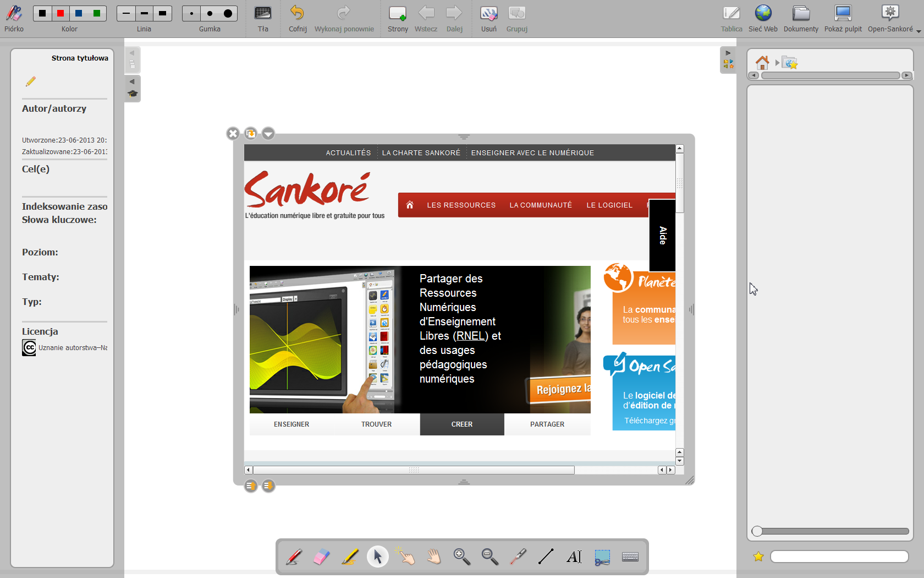Image resolution: width=924 pixels, height=578 pixels.
Task: Switch to Tablica board mode
Action: point(732,18)
